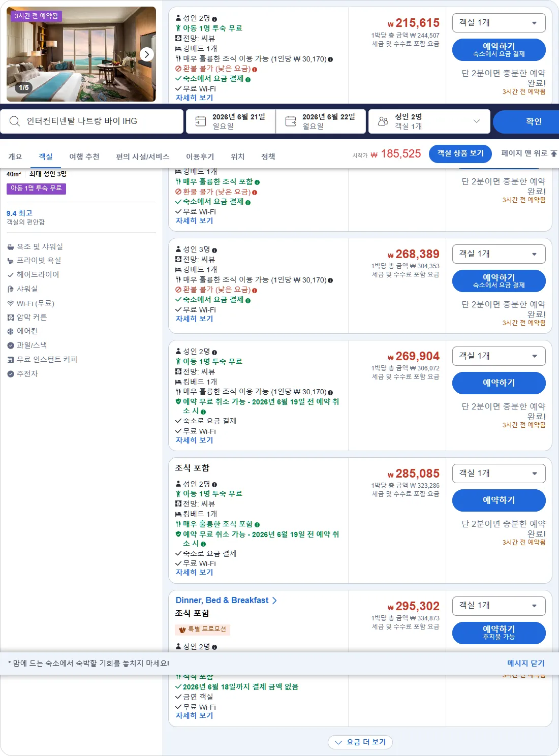Book the ₩269,904 room with 예약하기
Image resolution: width=559 pixels, height=756 pixels.
[x=499, y=383]
